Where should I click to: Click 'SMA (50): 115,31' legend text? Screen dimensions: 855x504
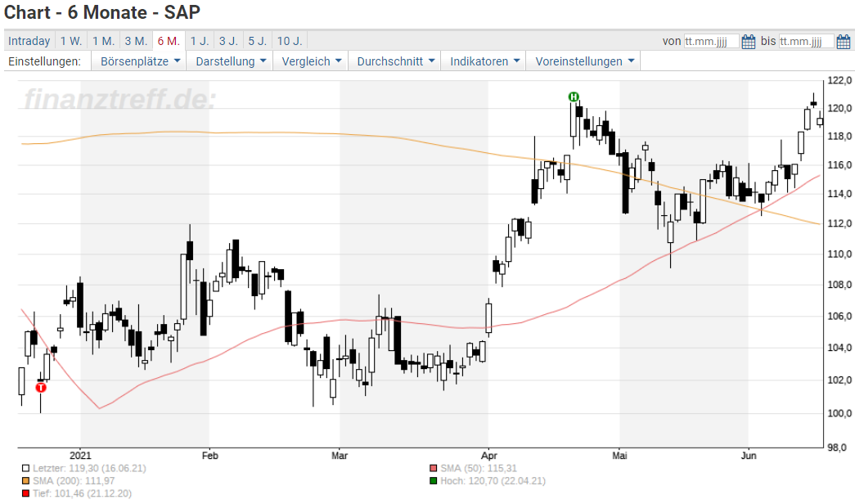tap(479, 469)
